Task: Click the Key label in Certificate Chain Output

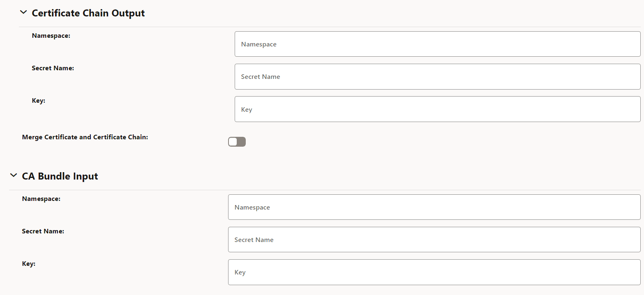Action: click(38, 100)
